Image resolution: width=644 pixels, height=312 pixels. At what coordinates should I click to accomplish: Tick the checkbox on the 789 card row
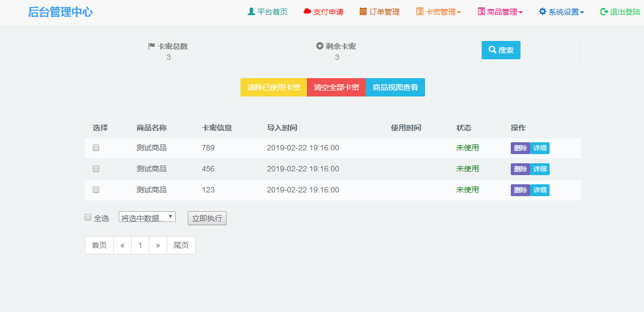pyautogui.click(x=95, y=147)
